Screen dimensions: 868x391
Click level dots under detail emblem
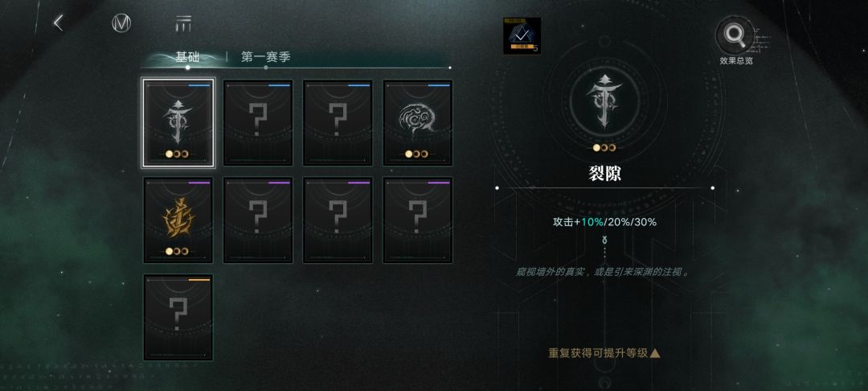(x=604, y=148)
